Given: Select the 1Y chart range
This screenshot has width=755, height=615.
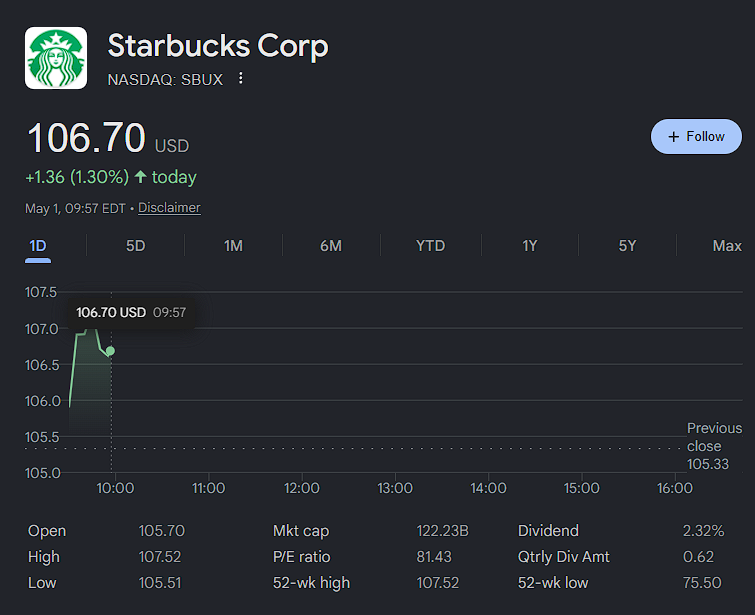Looking at the screenshot, I should point(530,246).
